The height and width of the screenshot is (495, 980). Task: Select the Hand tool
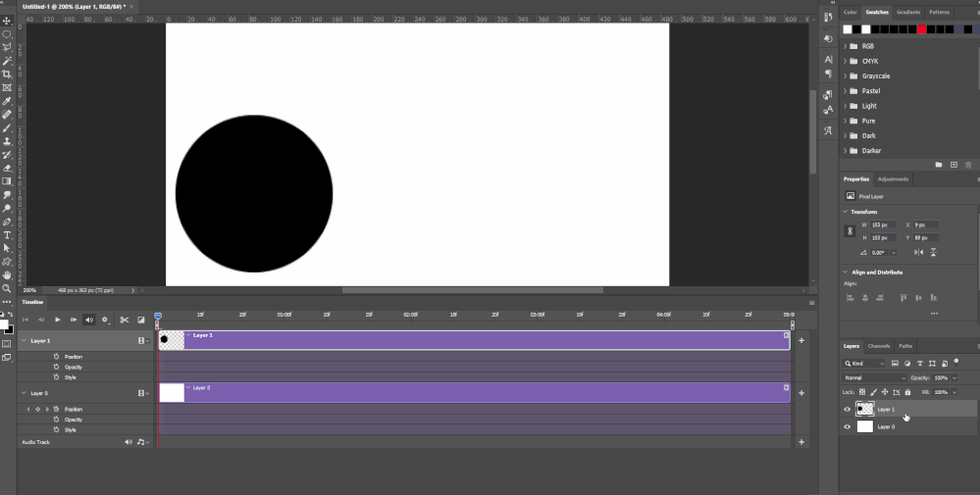7,275
